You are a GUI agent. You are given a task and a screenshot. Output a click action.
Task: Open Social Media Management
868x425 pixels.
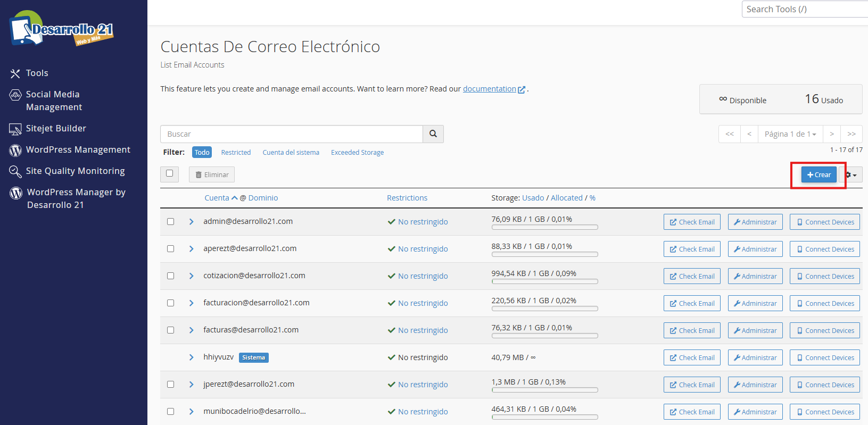click(53, 101)
